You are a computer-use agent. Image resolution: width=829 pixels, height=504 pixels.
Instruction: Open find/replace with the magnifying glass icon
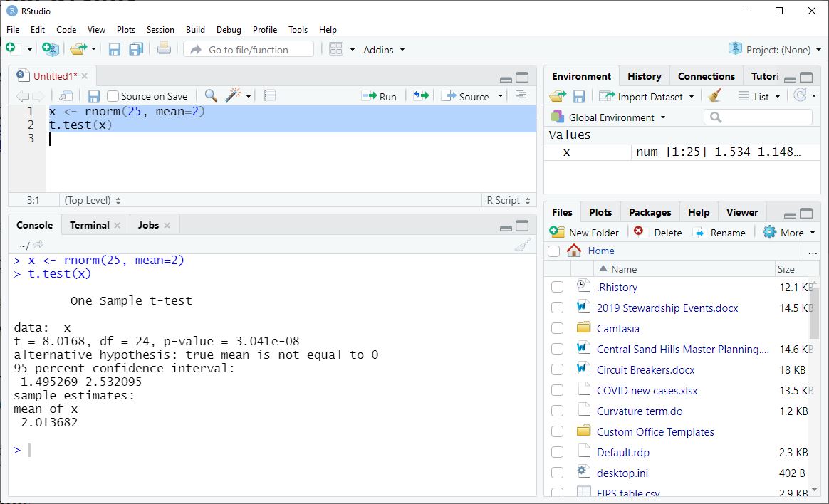pyautogui.click(x=212, y=95)
